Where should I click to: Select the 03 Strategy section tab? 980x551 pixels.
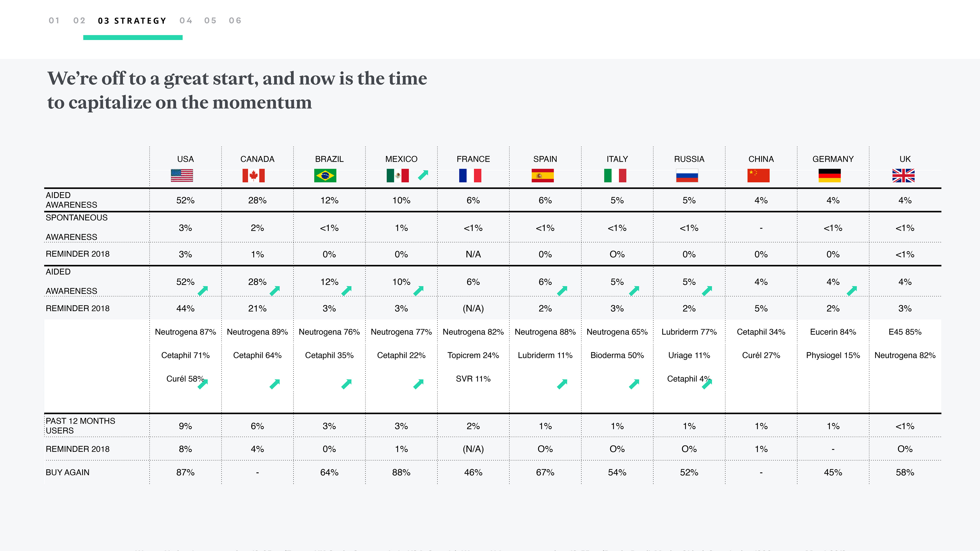click(x=132, y=20)
